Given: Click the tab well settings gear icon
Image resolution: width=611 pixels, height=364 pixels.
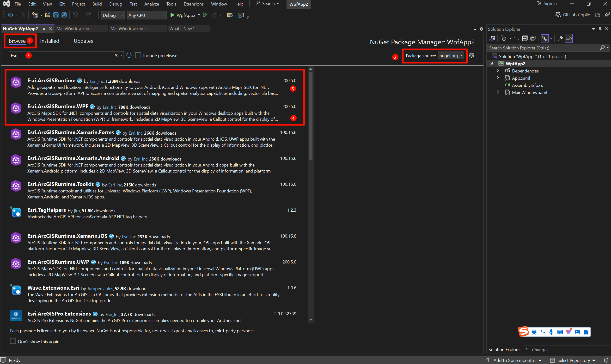Looking at the screenshot, I should pyautogui.click(x=481, y=29).
